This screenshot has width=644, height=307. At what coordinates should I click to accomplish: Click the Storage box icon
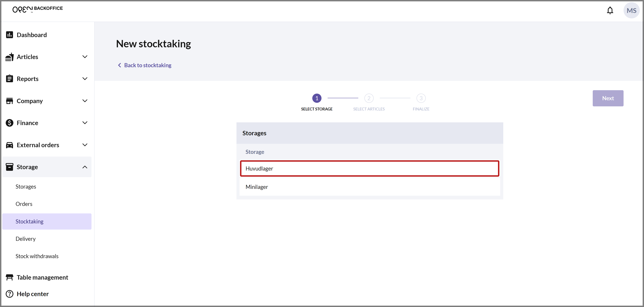coord(10,167)
